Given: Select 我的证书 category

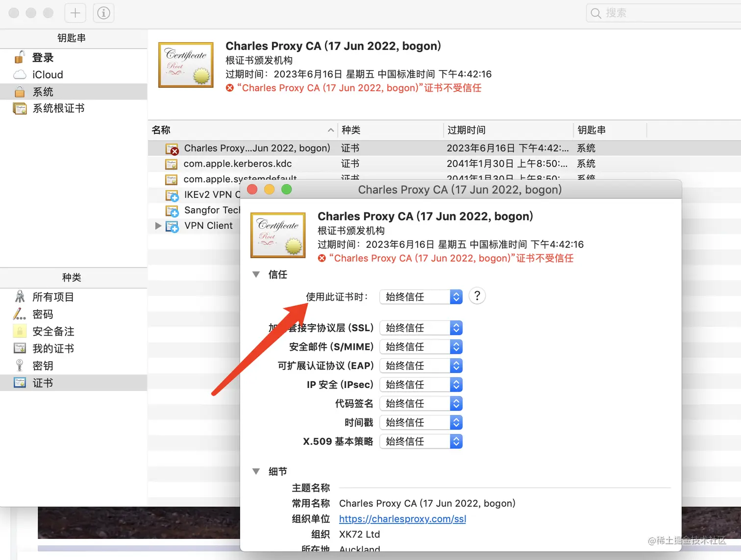Looking at the screenshot, I should click(74, 348).
